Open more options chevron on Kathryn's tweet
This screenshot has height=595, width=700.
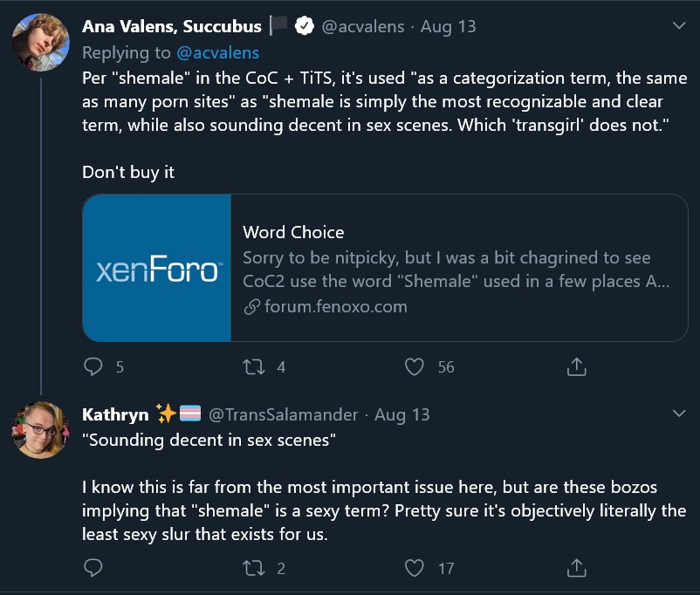(679, 414)
